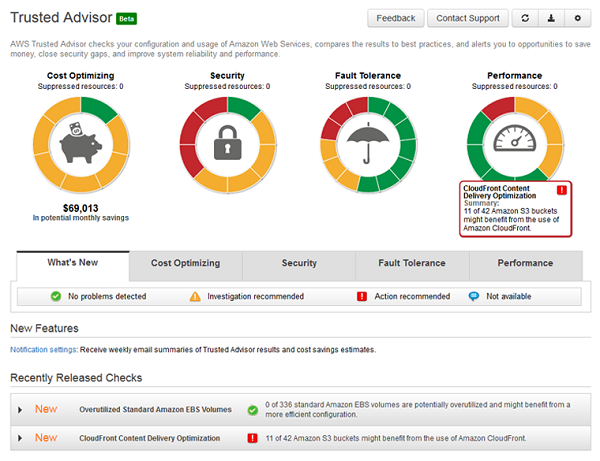Click row text '11 of 42 Amazon S3 buckets'
The height and width of the screenshot is (461, 600).
pyautogui.click(x=396, y=438)
